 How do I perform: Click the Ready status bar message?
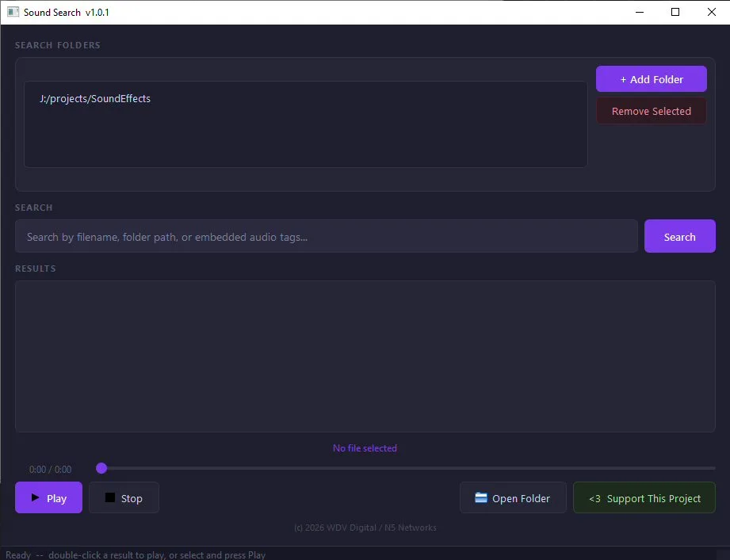tap(136, 554)
